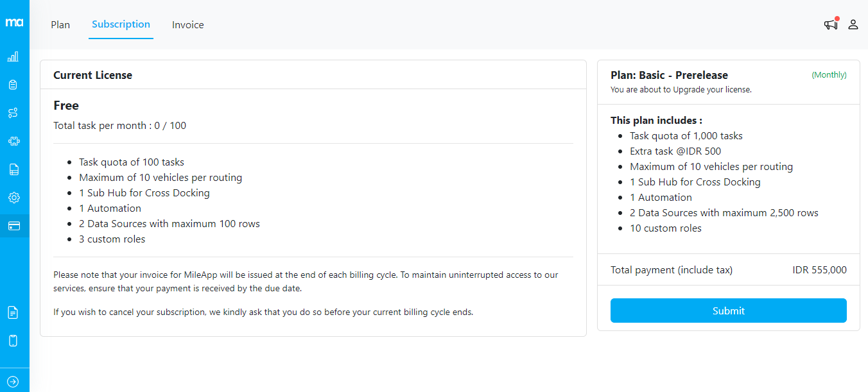Open the user profile icon
Screen dimensions: 868x392
click(853, 24)
